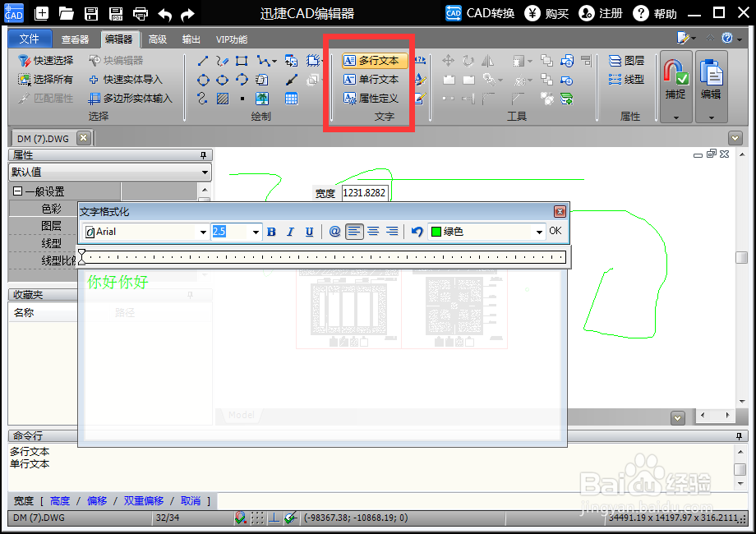Click the Purchase (购买) button
Viewport: 756px width, 534px height.
[x=546, y=13]
